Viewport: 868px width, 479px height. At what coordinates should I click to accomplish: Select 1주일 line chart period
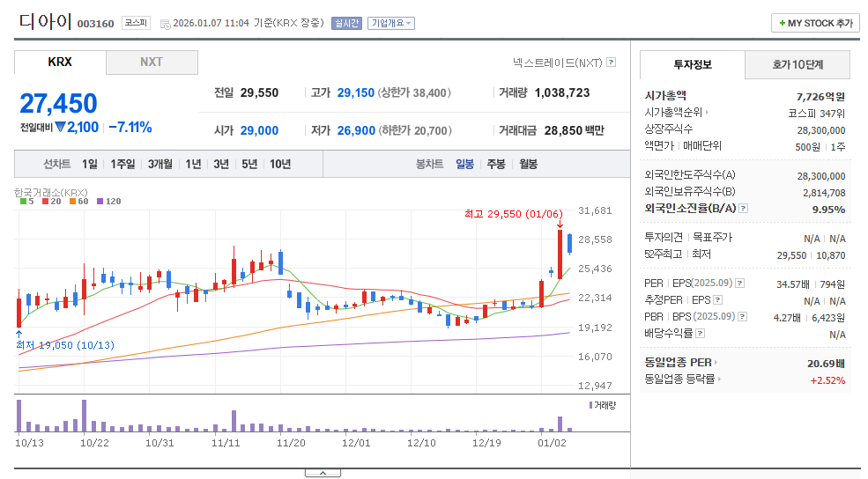(122, 165)
